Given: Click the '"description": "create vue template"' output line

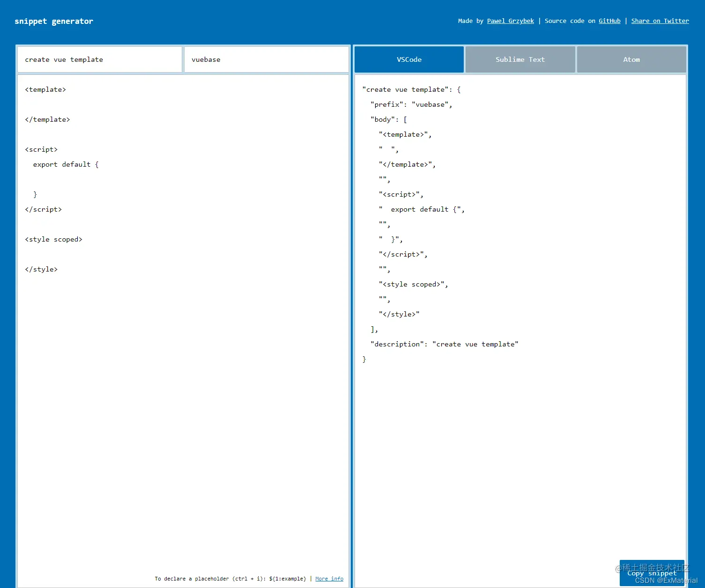Looking at the screenshot, I should 444,344.
